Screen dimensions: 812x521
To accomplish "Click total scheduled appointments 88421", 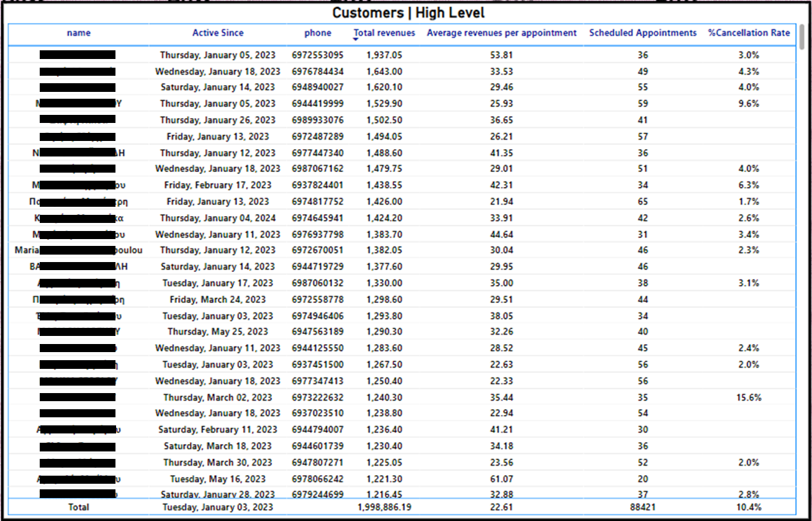I will pos(643,507).
